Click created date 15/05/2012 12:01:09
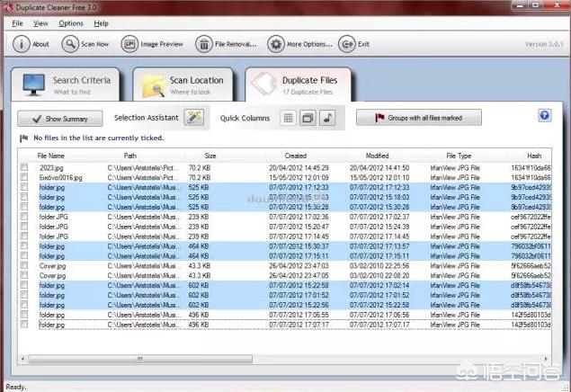Screen dimensions: 571x392 pos(299,178)
